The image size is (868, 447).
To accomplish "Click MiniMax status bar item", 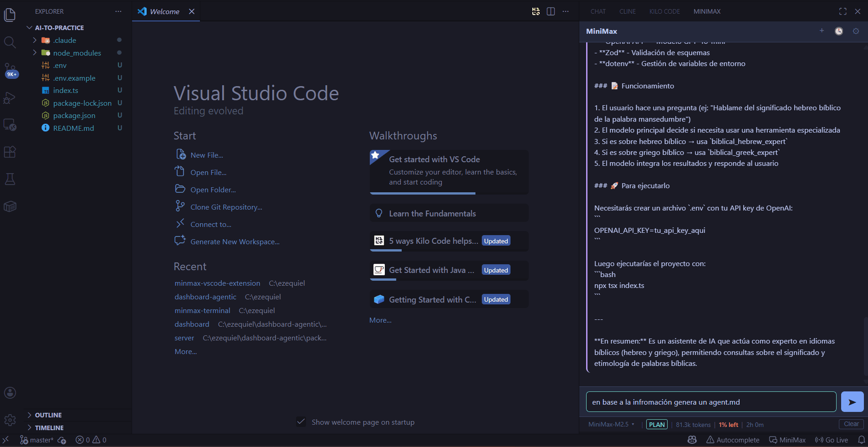I will click(x=787, y=440).
